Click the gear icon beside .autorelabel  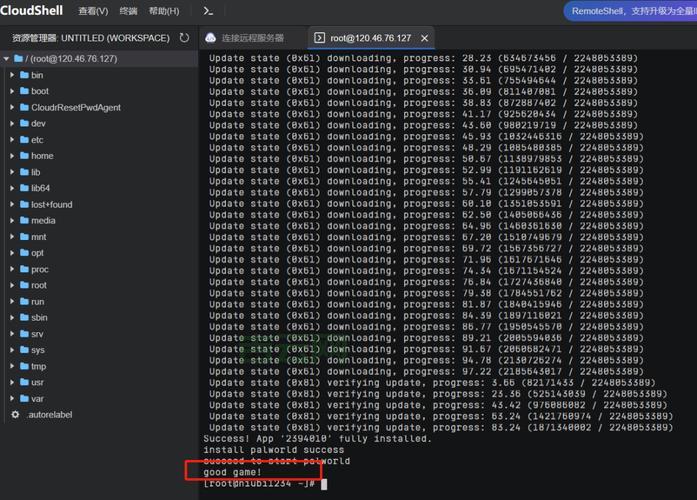coord(15,414)
